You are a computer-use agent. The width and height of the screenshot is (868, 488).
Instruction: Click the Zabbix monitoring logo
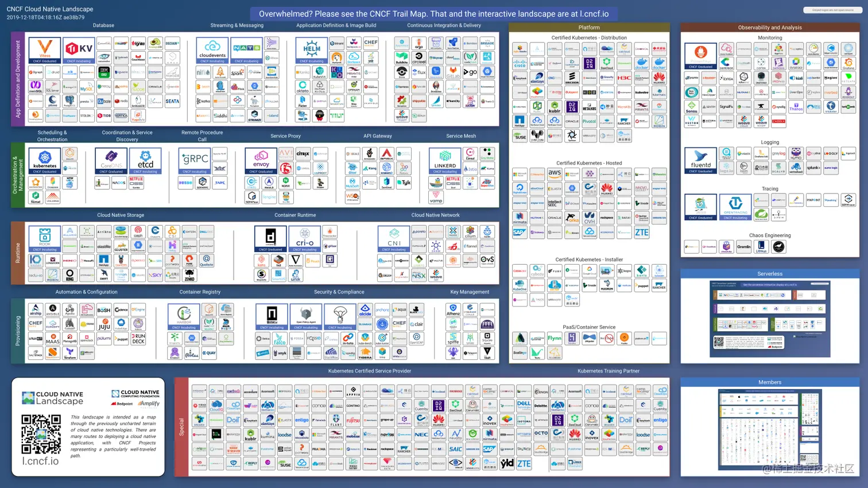click(x=778, y=121)
